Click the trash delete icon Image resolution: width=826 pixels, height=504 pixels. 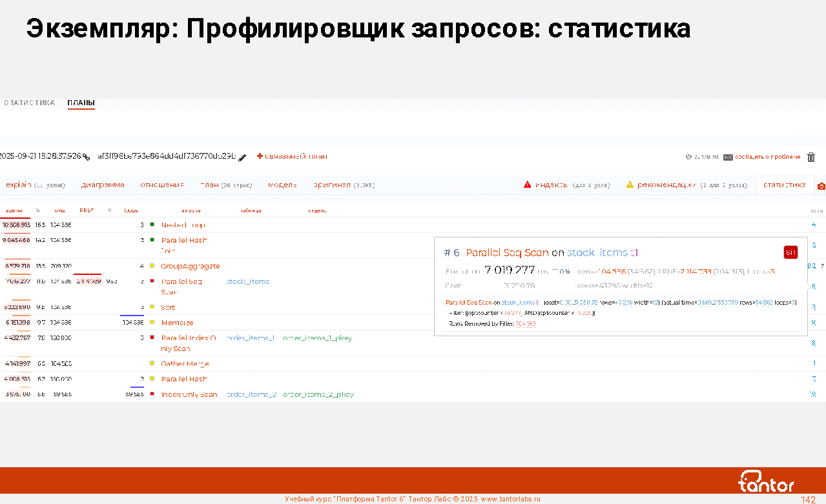click(811, 157)
